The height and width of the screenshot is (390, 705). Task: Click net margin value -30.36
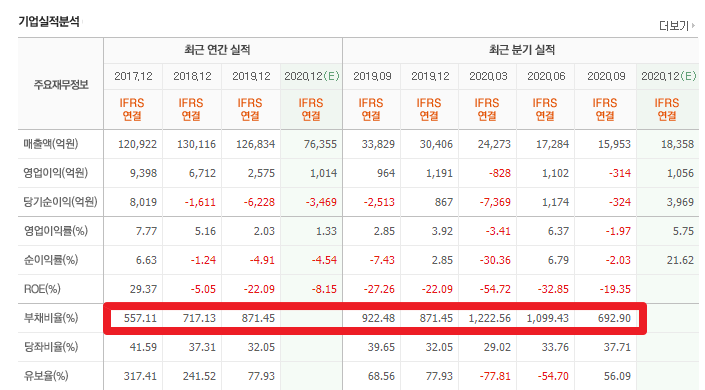[495, 260]
